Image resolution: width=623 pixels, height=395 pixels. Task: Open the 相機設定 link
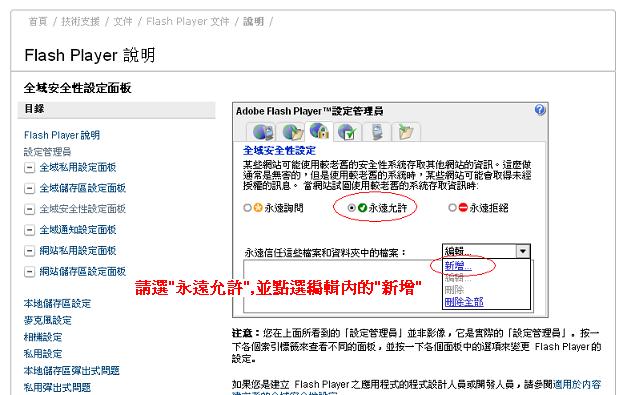[43, 337]
